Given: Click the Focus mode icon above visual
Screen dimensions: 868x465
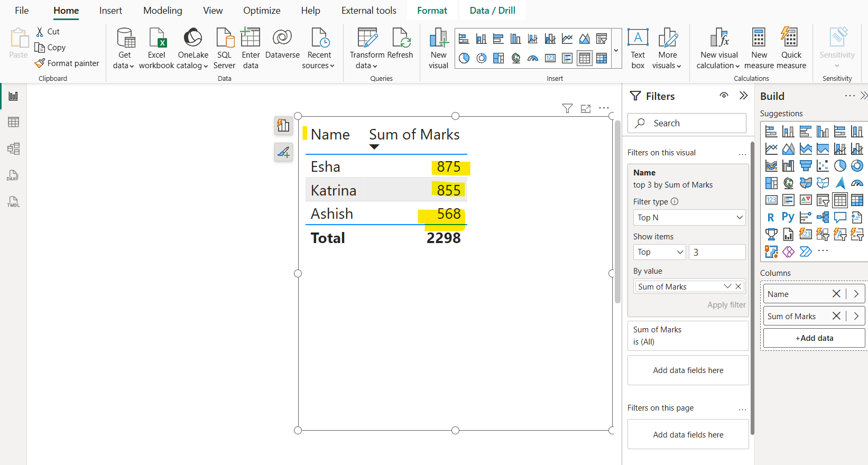Looking at the screenshot, I should point(586,108).
